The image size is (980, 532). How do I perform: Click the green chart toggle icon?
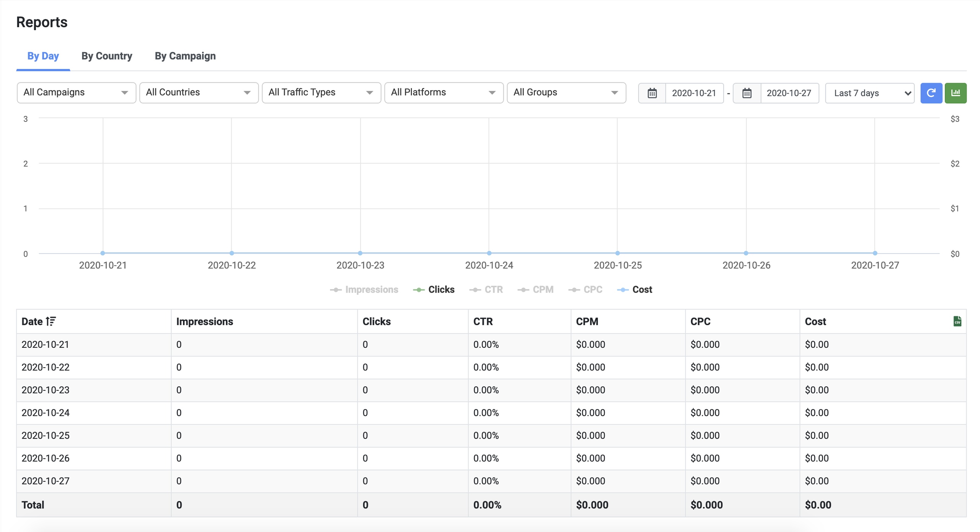[955, 93]
